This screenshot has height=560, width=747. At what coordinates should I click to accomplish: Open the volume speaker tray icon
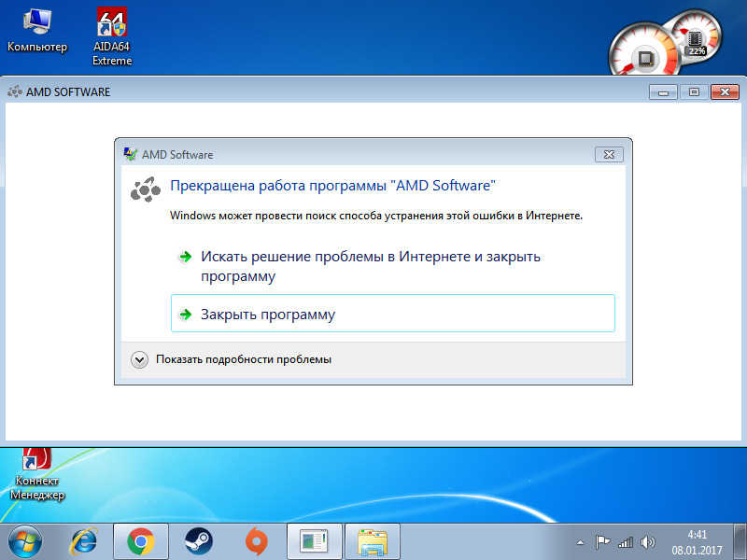(x=647, y=542)
